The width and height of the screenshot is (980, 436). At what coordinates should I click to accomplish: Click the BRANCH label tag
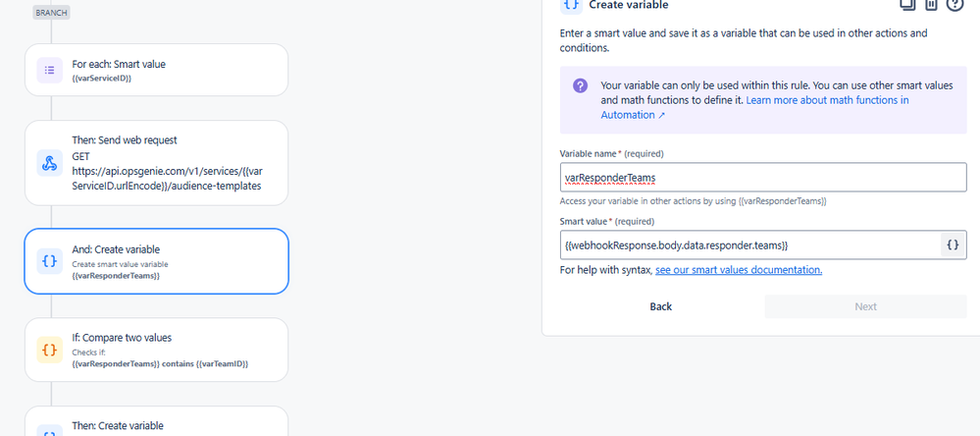51,13
